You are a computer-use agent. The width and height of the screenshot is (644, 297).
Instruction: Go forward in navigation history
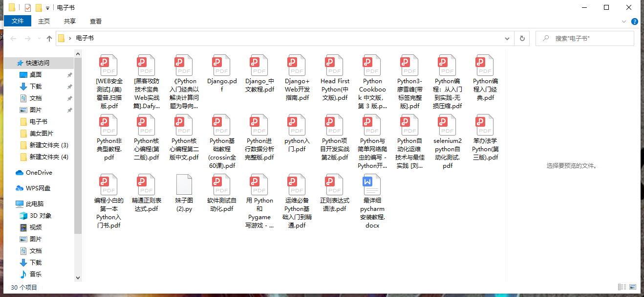point(28,38)
